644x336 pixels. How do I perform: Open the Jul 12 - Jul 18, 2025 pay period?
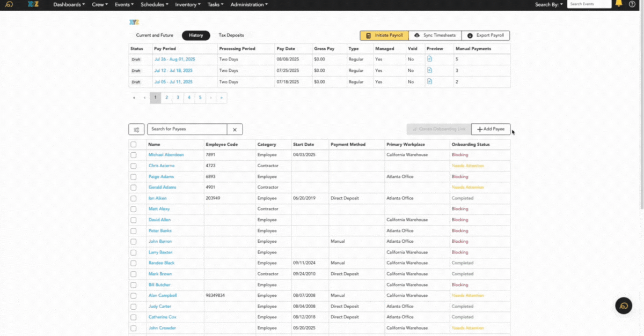click(173, 71)
